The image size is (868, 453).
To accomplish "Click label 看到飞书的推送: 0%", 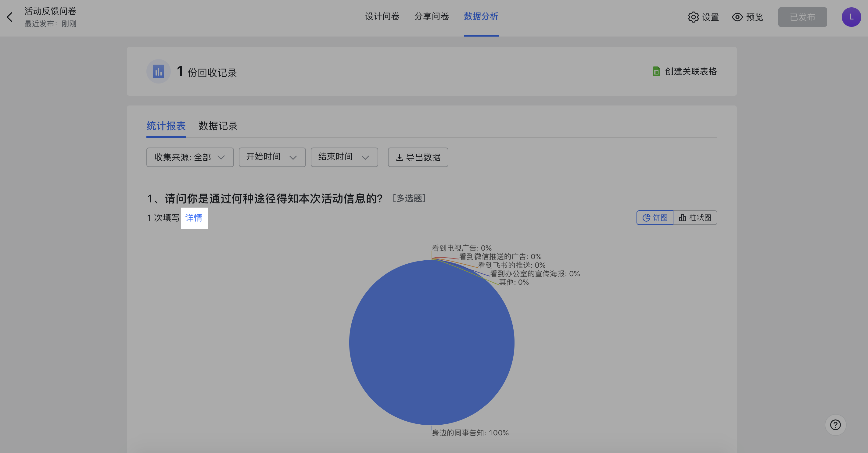I will (511, 266).
